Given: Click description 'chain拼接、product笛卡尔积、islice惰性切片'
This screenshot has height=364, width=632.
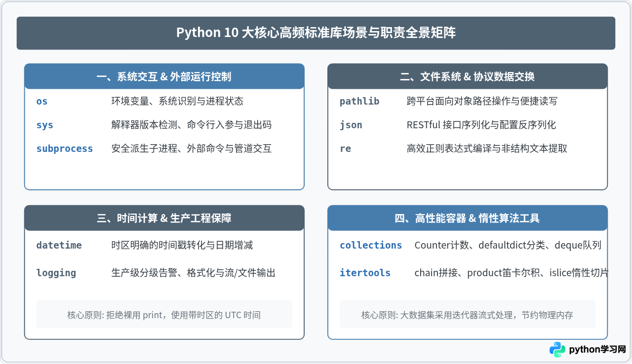Looking at the screenshot, I should point(511,273).
